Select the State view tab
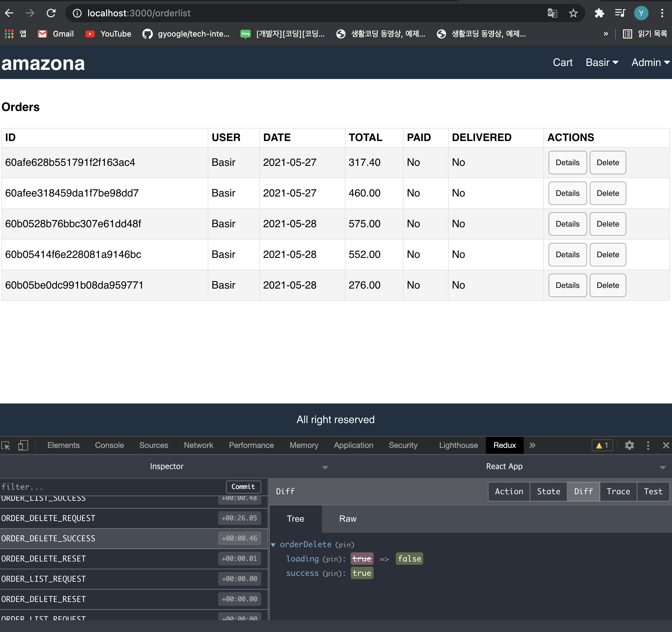Screen dimensions: 672x632 [x=548, y=491]
